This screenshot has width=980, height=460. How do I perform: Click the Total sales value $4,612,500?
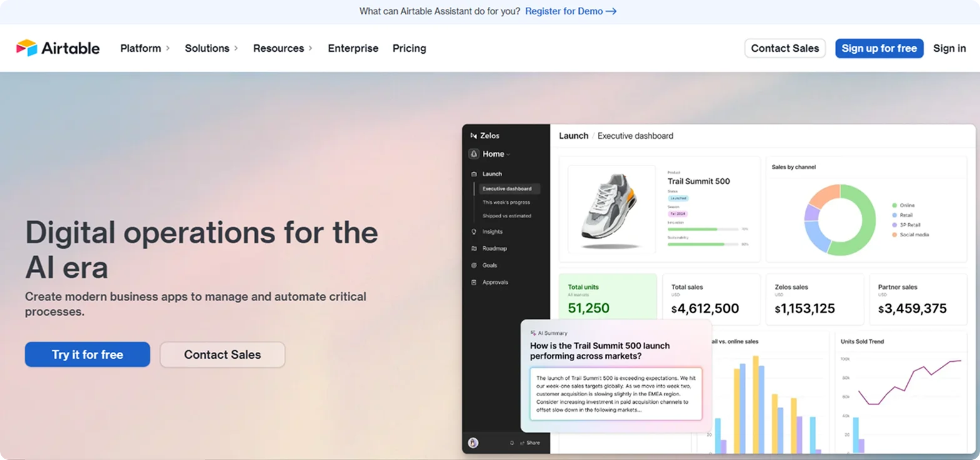(x=705, y=309)
